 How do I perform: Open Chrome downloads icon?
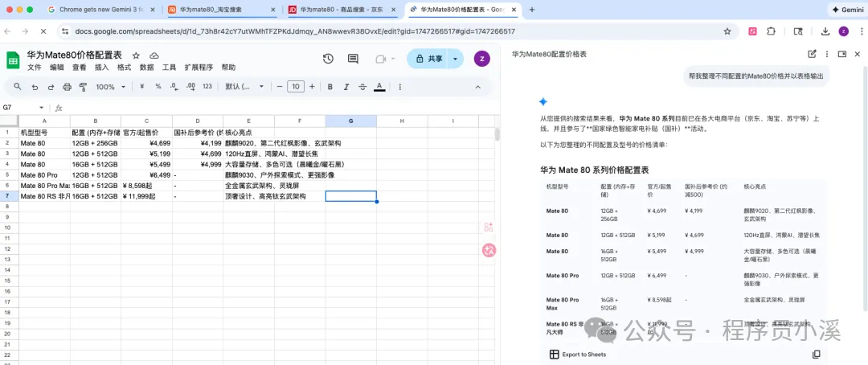click(x=825, y=31)
